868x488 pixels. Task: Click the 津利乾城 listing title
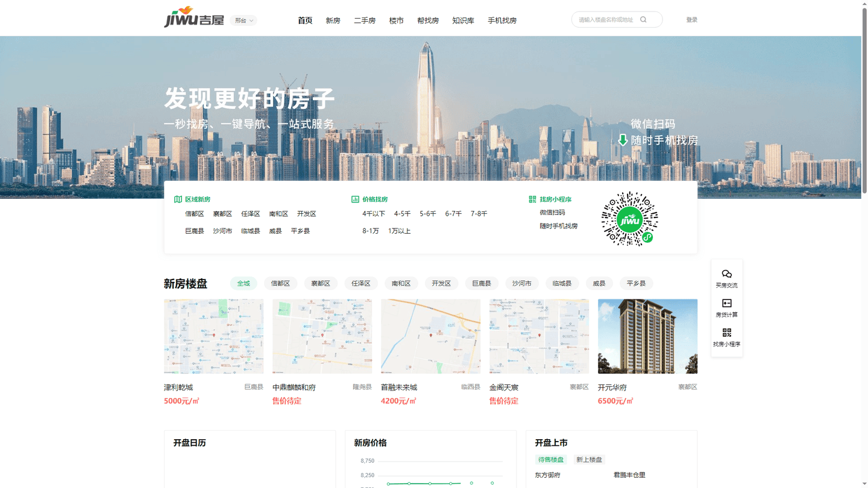click(178, 387)
